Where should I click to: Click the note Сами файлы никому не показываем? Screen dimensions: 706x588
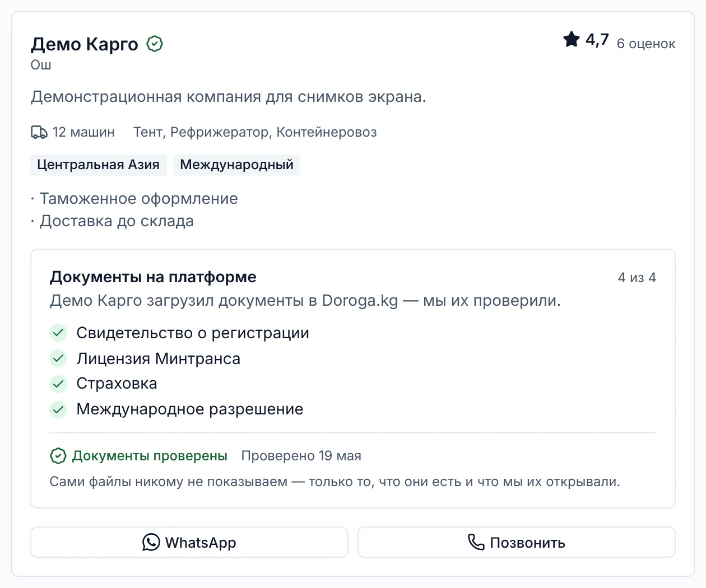pyautogui.click(x=335, y=482)
